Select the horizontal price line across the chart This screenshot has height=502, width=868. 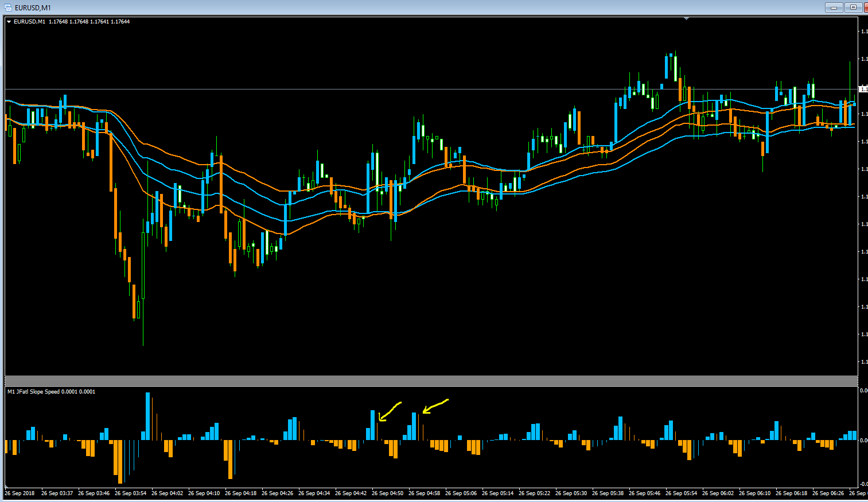click(x=431, y=89)
